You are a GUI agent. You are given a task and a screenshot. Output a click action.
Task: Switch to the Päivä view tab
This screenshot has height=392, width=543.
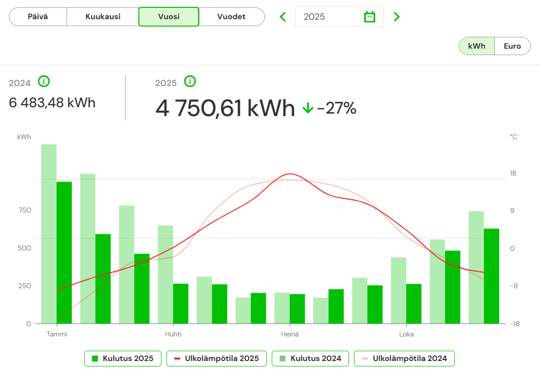coord(38,17)
